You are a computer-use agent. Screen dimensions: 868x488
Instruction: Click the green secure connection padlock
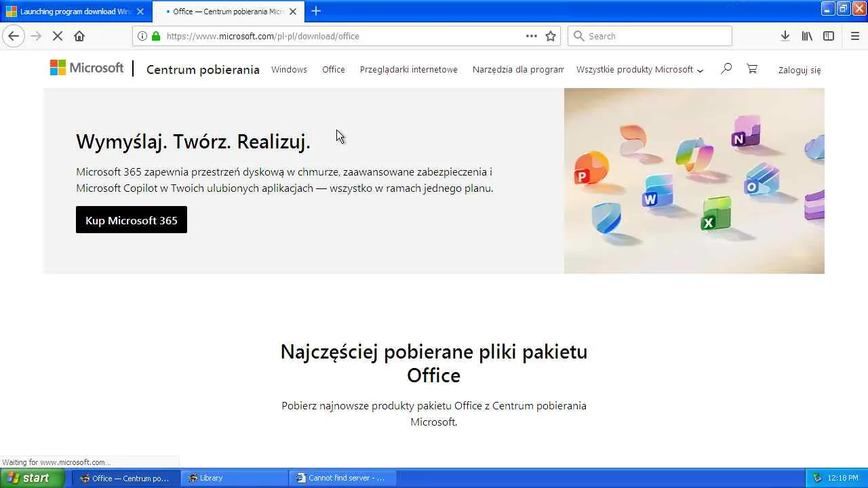[x=156, y=36]
